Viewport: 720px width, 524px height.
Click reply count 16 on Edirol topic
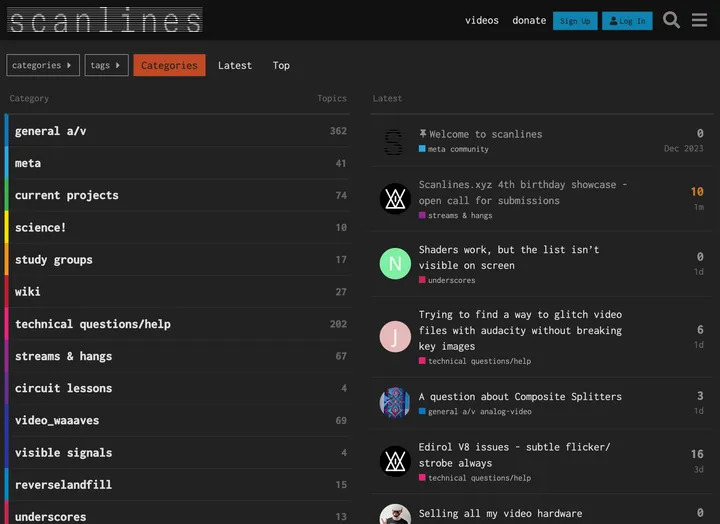(x=697, y=454)
